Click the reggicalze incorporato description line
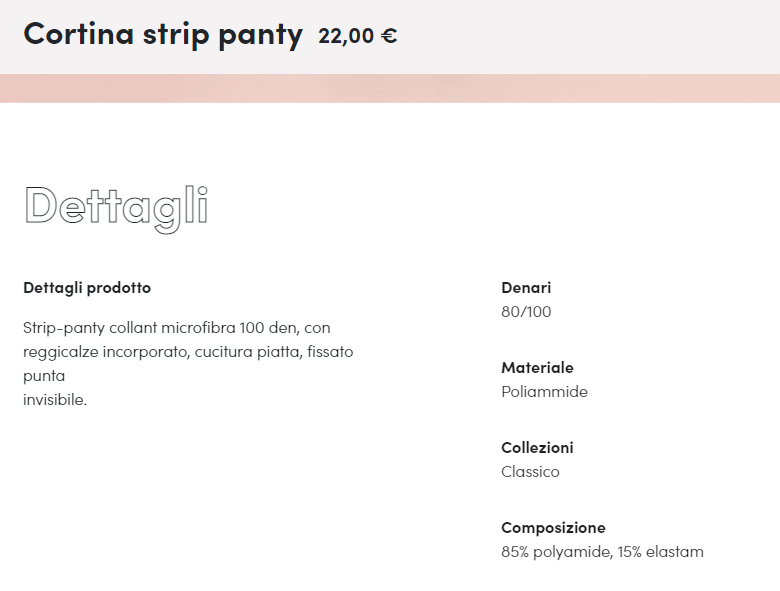Screen dimensions: 780x591 tap(187, 352)
